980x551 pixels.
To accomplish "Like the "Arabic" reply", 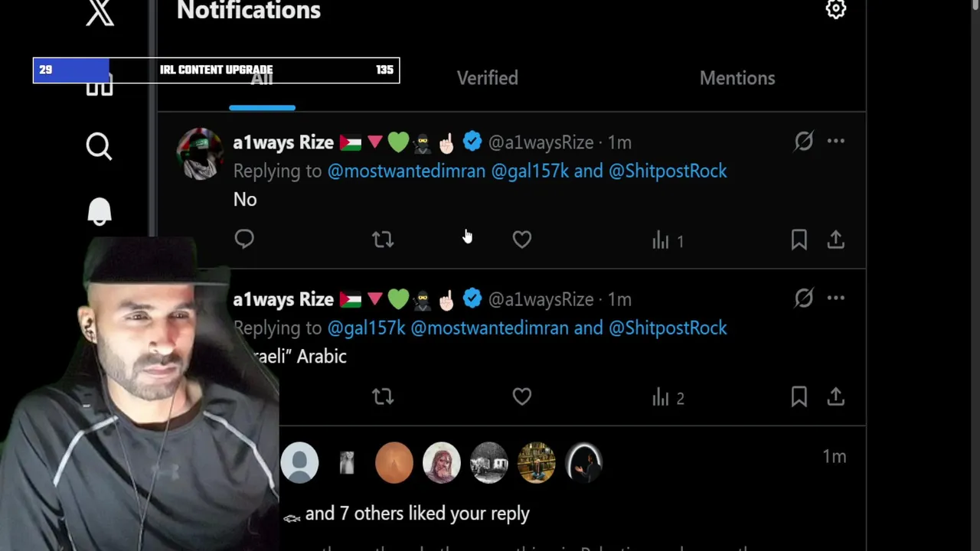I will tap(521, 396).
